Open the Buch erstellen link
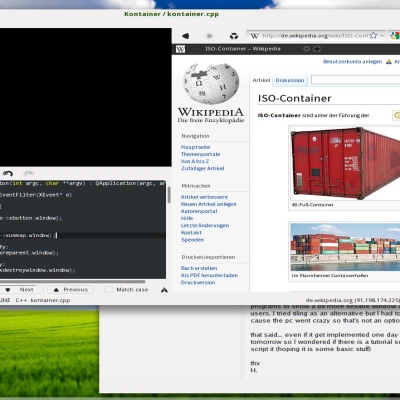The height and width of the screenshot is (400, 400). click(199, 268)
